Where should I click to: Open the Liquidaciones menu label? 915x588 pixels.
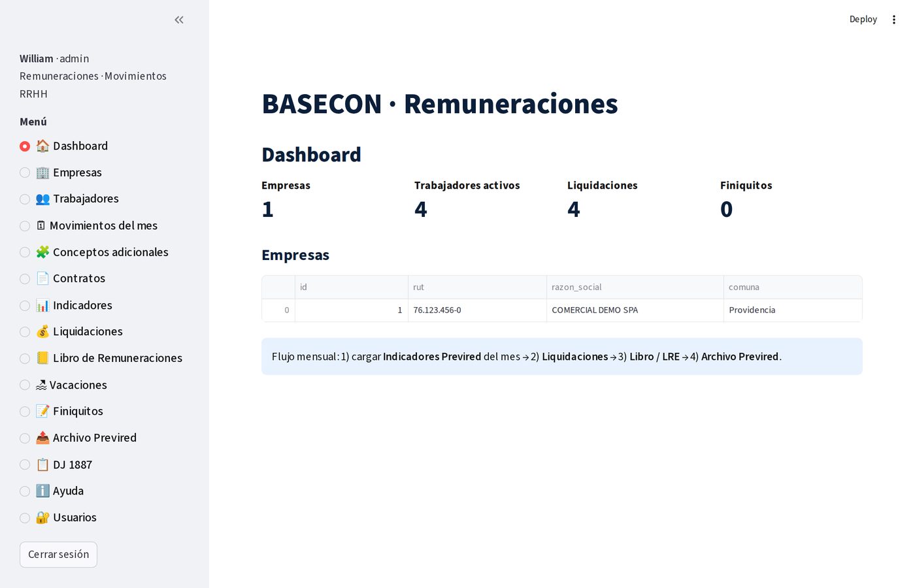pos(88,332)
